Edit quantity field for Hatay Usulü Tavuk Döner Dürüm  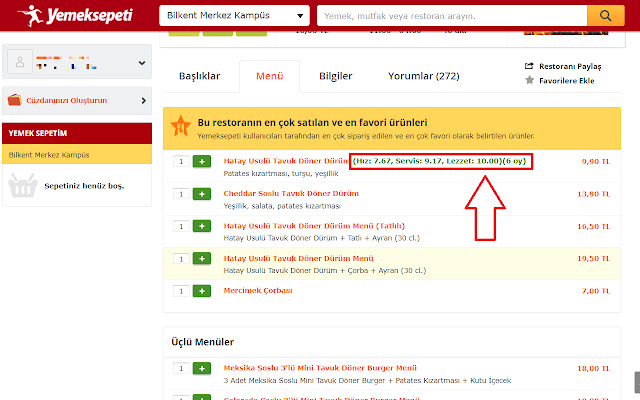pyautogui.click(x=181, y=161)
